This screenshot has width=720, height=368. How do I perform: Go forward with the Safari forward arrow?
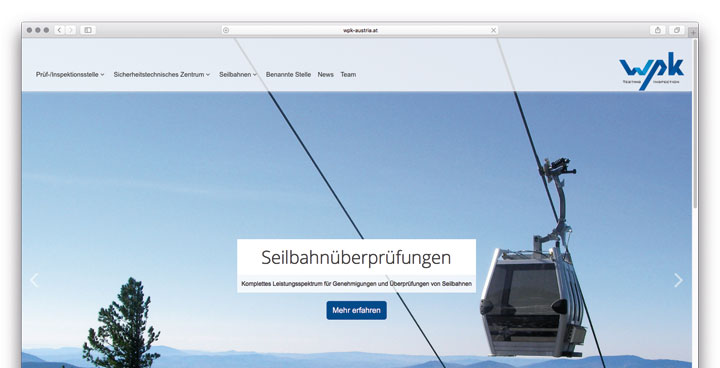(x=70, y=30)
